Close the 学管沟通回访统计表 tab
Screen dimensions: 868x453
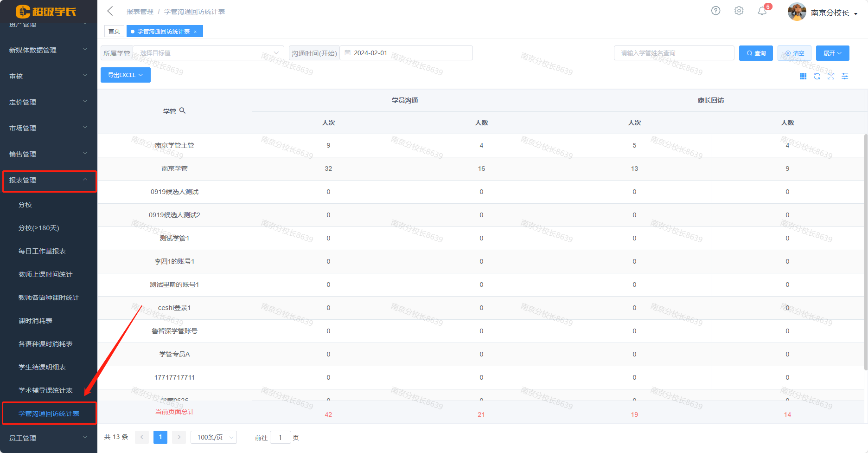point(195,32)
